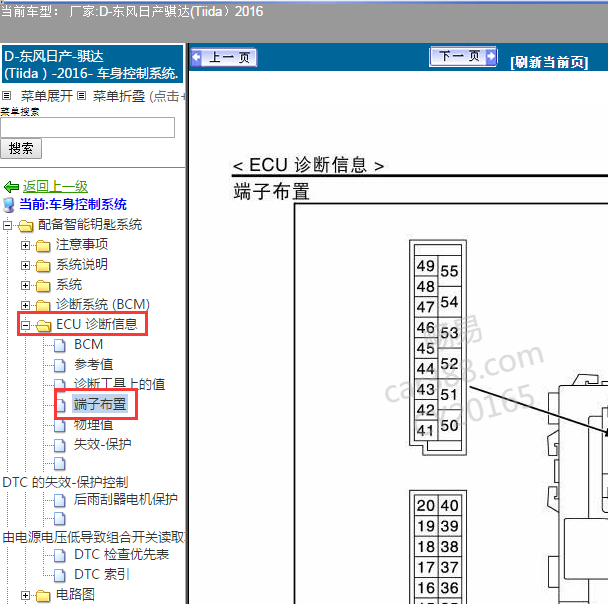Click DTC 检查优先表 document icon
The height and width of the screenshot is (604, 608).
(60, 555)
